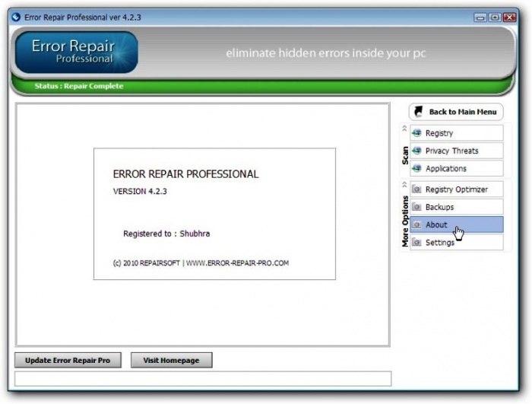Screen dimensions: 532x404
Task: Go to the Backups section
Action: coord(457,207)
